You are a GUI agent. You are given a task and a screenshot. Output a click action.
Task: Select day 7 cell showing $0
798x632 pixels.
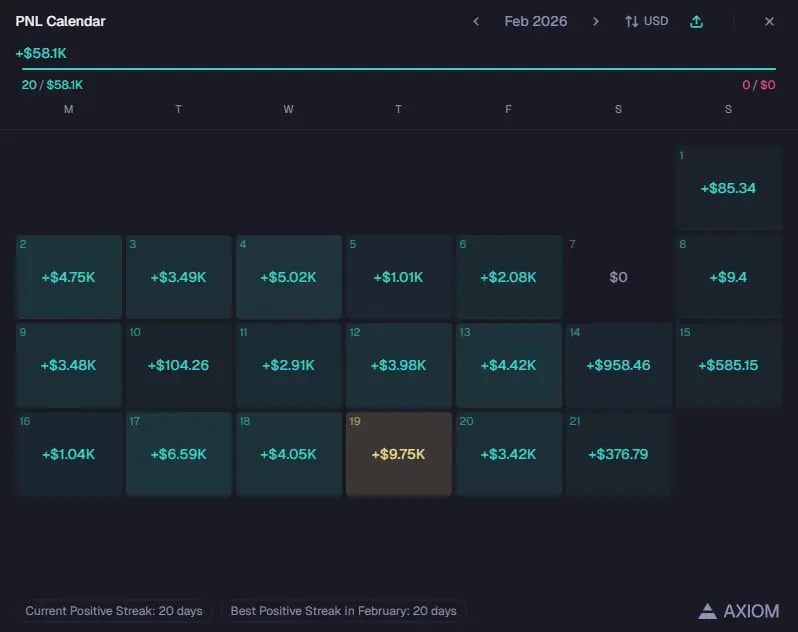point(618,277)
